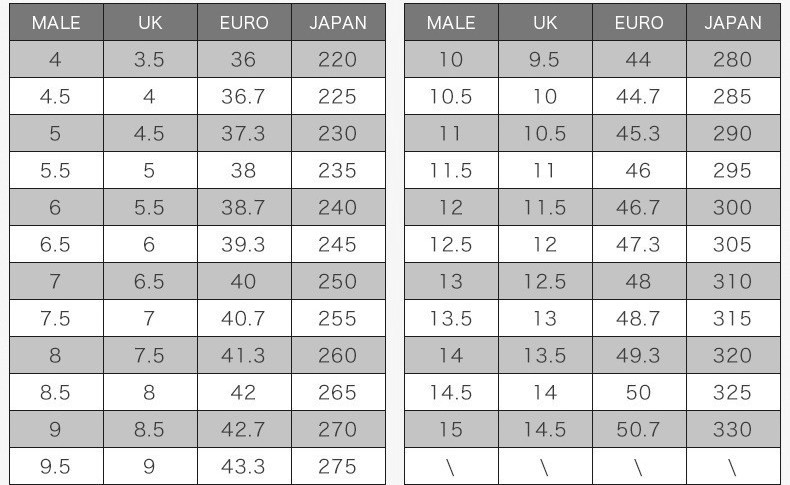Click the MALE header in the left table
The image size is (790, 485).
coord(56,22)
